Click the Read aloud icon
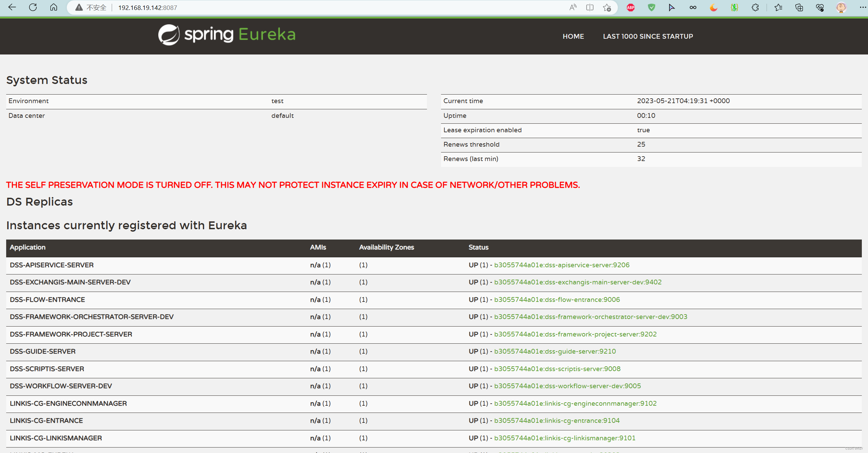Screen dimensions: 868x453 coord(573,8)
